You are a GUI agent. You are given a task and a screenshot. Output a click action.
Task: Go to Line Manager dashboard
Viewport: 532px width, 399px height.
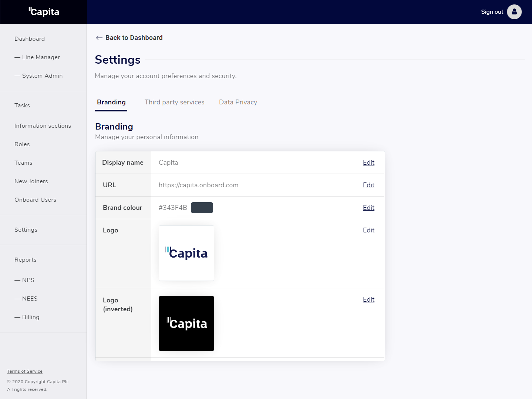41,57
